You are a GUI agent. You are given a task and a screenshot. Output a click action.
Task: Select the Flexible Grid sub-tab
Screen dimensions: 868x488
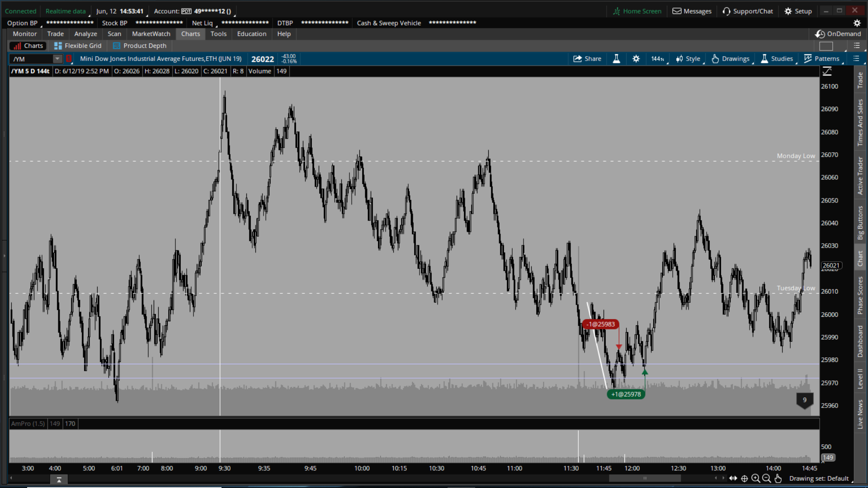78,46
